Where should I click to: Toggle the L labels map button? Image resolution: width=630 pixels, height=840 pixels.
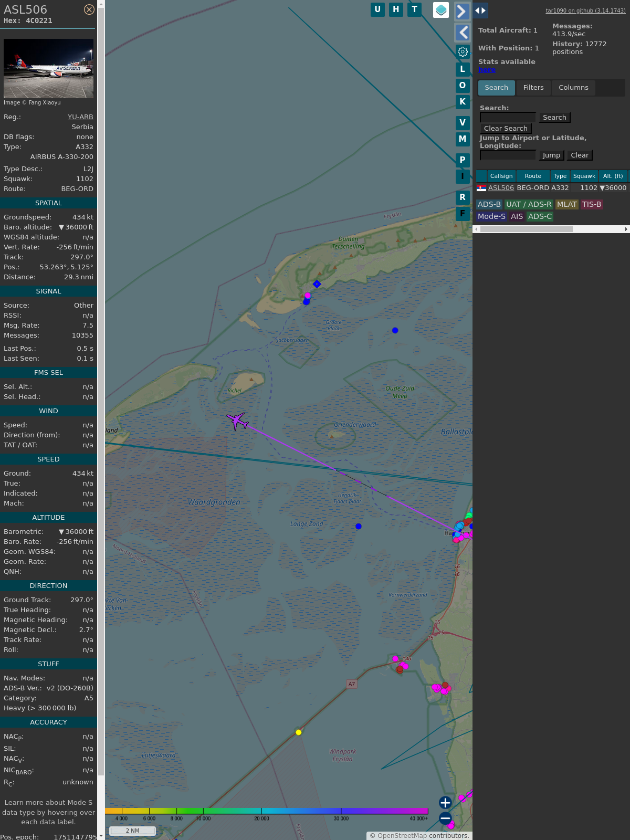(462, 69)
